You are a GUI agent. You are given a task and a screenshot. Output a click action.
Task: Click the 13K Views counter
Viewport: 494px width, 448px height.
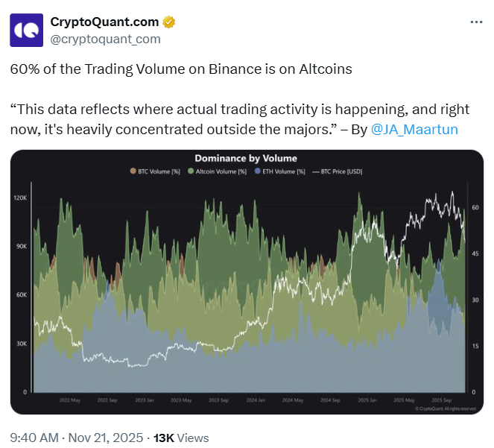181,438
